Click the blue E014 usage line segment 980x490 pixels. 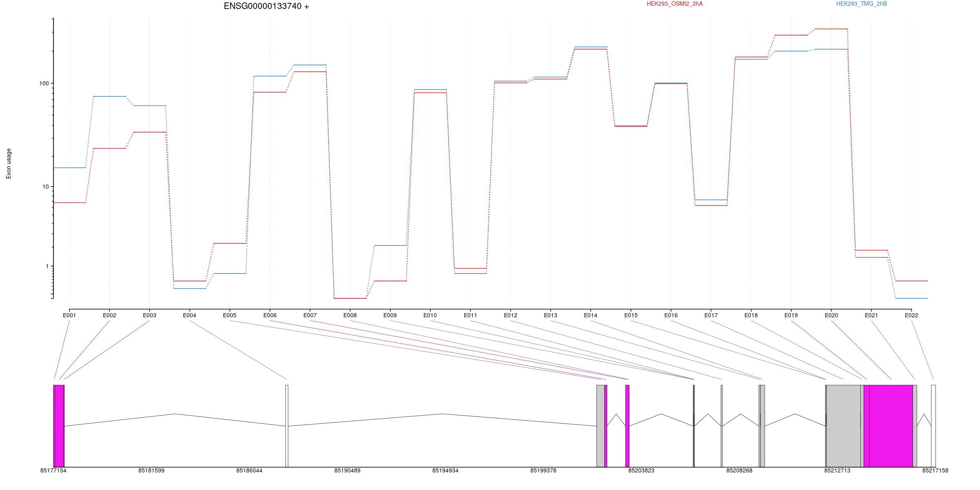click(590, 47)
